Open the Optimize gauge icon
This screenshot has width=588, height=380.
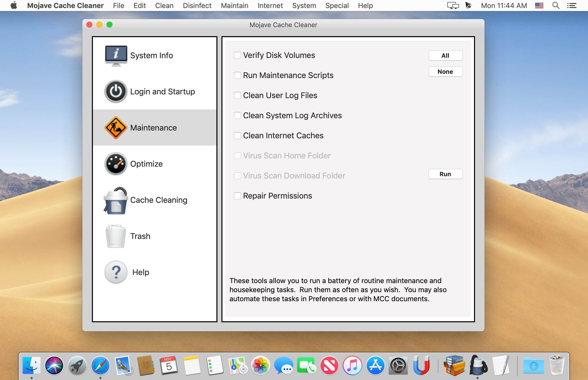point(116,164)
